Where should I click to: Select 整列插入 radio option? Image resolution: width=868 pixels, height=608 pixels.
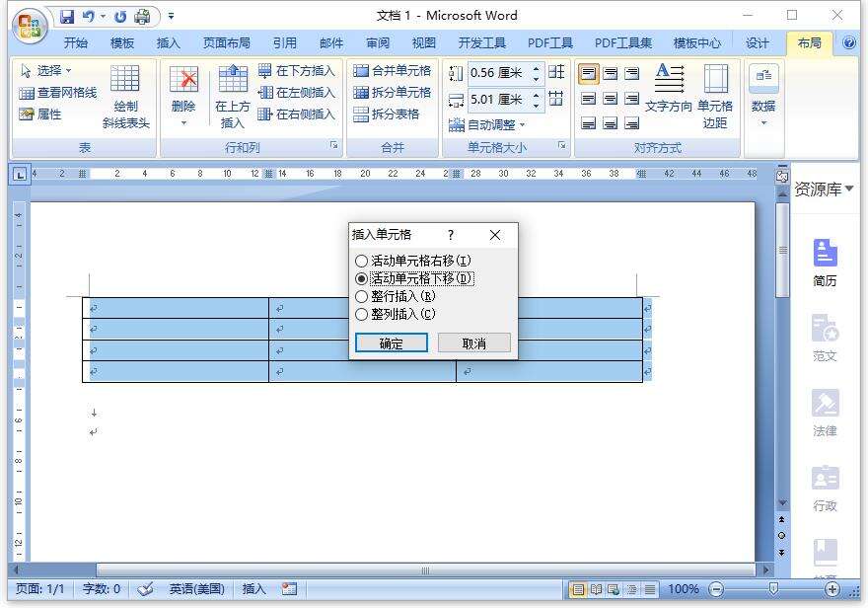(361, 314)
